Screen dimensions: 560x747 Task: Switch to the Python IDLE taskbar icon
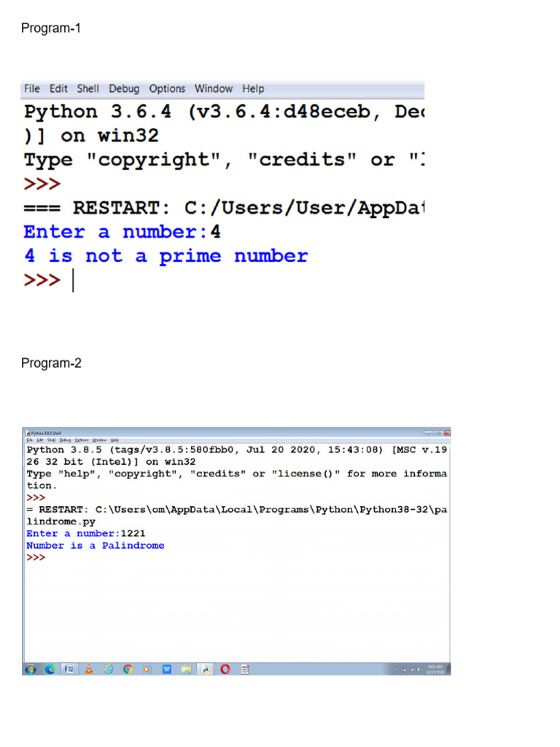pyautogui.click(x=206, y=670)
